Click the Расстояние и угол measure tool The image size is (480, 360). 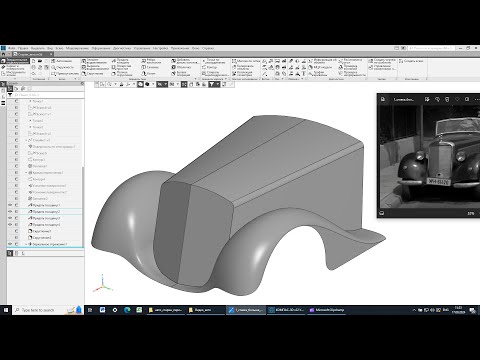tap(350, 61)
